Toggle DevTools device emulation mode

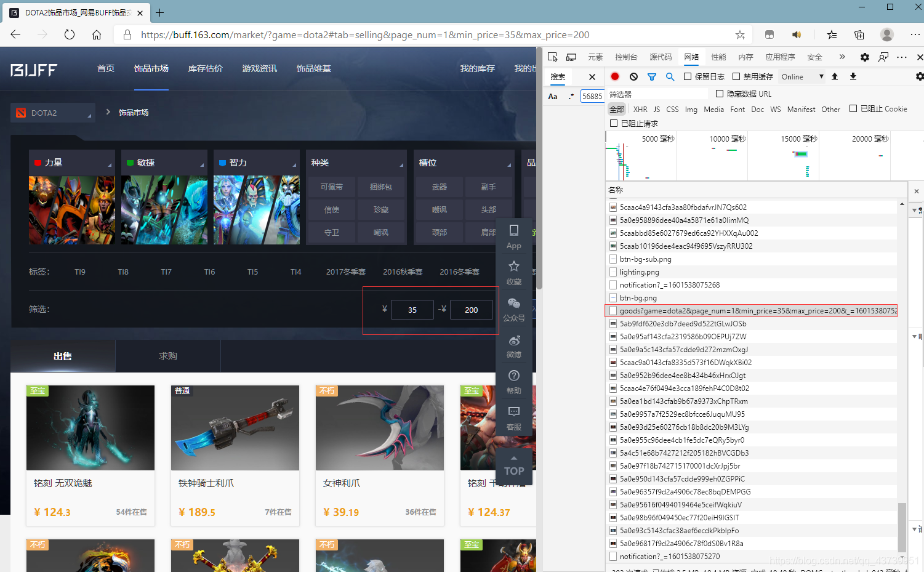(571, 57)
